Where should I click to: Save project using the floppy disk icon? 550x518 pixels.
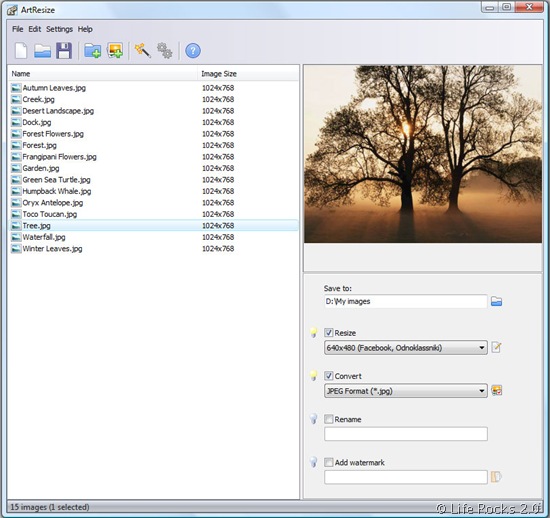(x=64, y=51)
